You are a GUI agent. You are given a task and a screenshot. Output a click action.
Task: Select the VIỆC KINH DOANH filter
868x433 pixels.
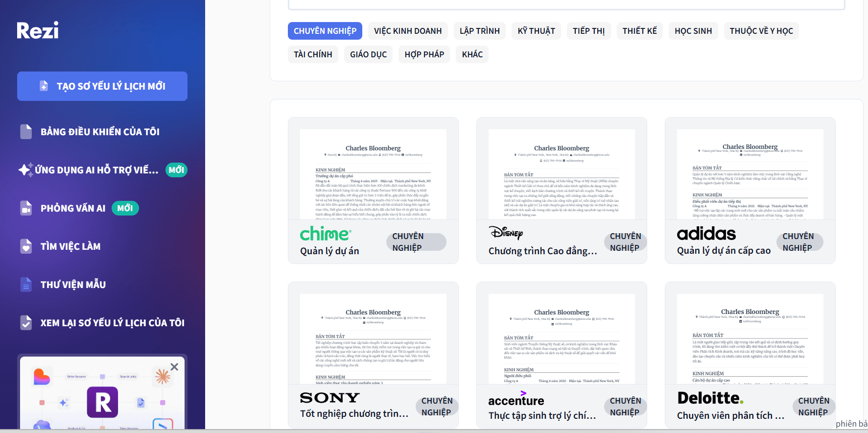[x=408, y=31]
